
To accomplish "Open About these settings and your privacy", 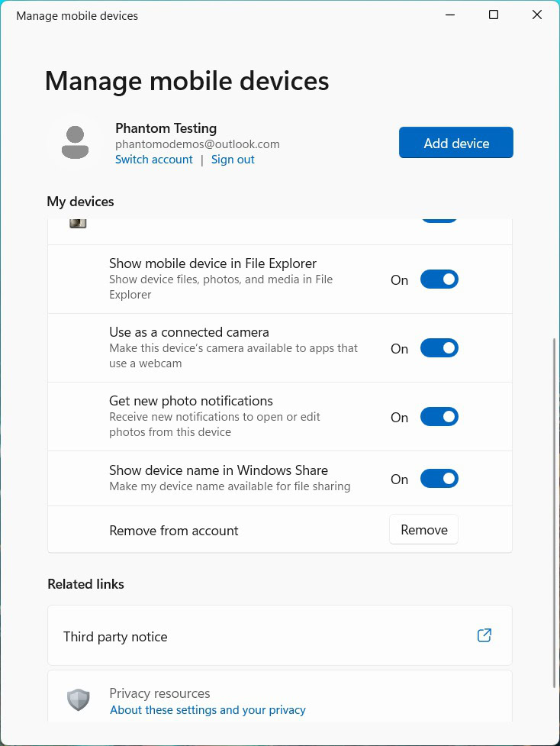I will pos(208,710).
